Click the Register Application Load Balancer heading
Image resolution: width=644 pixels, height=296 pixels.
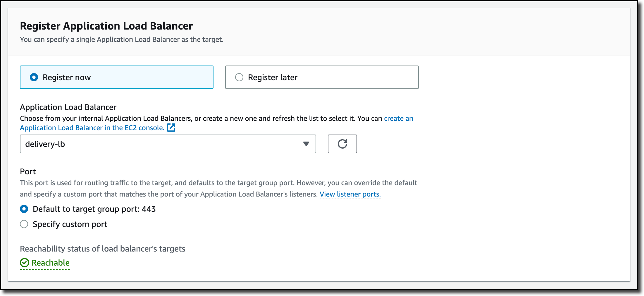pyautogui.click(x=106, y=26)
